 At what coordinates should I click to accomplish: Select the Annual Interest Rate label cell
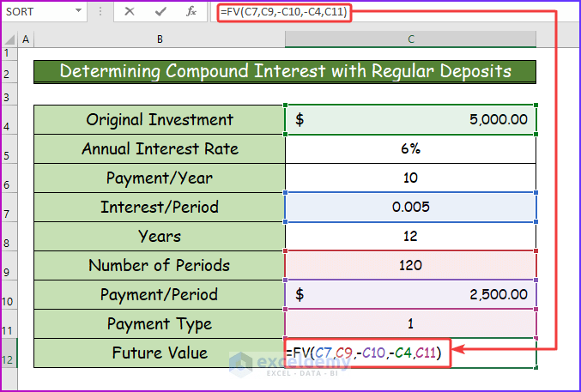[160, 149]
